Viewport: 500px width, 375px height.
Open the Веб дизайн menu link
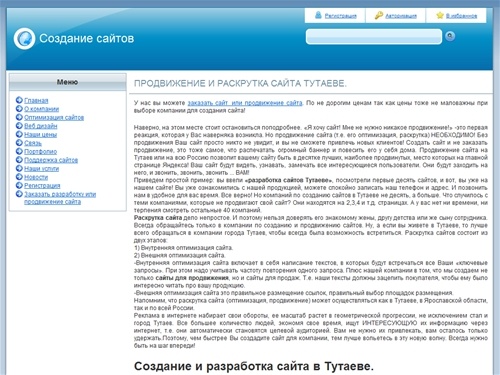point(41,126)
